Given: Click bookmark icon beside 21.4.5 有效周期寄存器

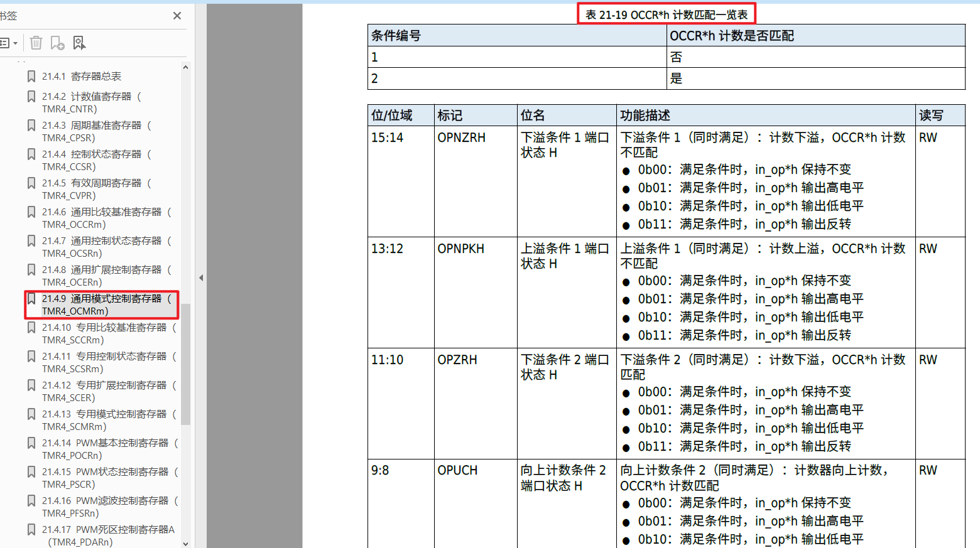Looking at the screenshot, I should (31, 183).
